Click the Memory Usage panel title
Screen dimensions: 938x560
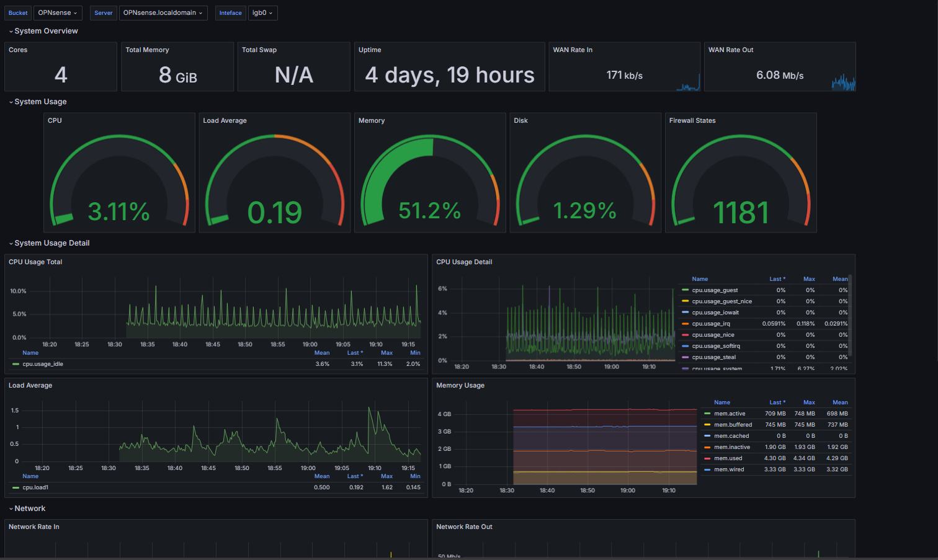[460, 385]
